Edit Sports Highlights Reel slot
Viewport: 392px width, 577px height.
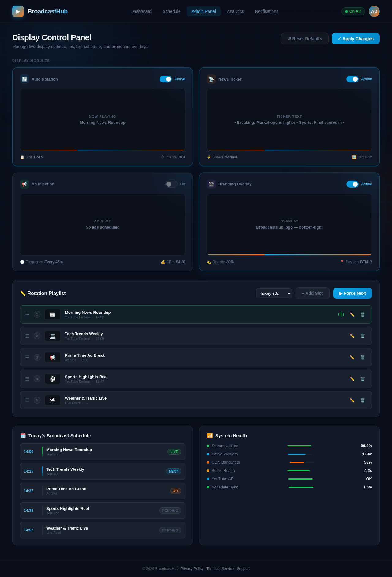[x=352, y=379]
